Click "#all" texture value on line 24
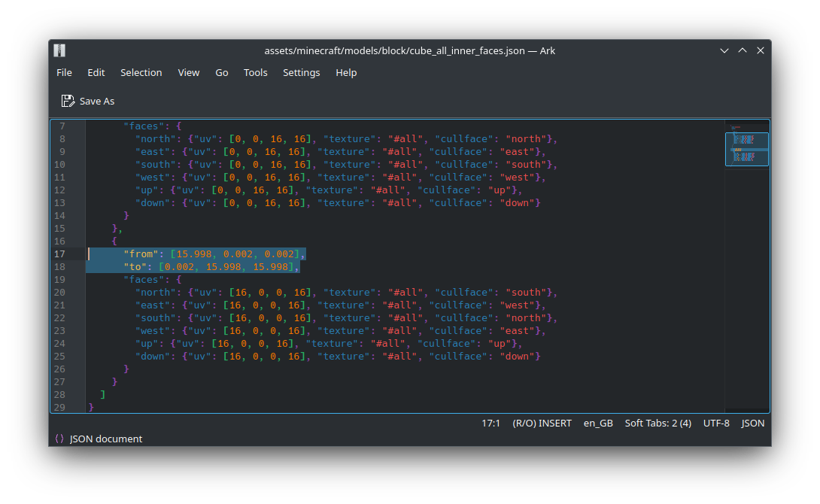Screen dimensions: 820x504 tap(388, 344)
